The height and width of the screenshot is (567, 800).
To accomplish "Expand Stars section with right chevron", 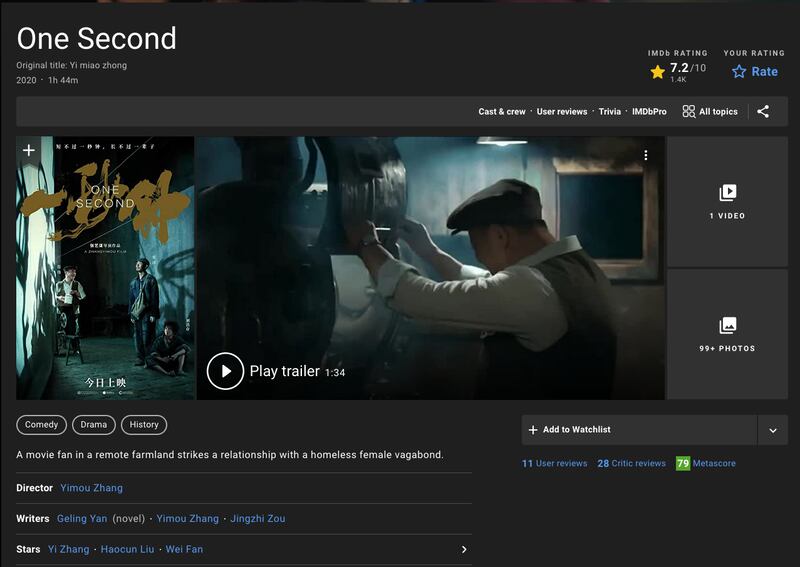I will 463,549.
